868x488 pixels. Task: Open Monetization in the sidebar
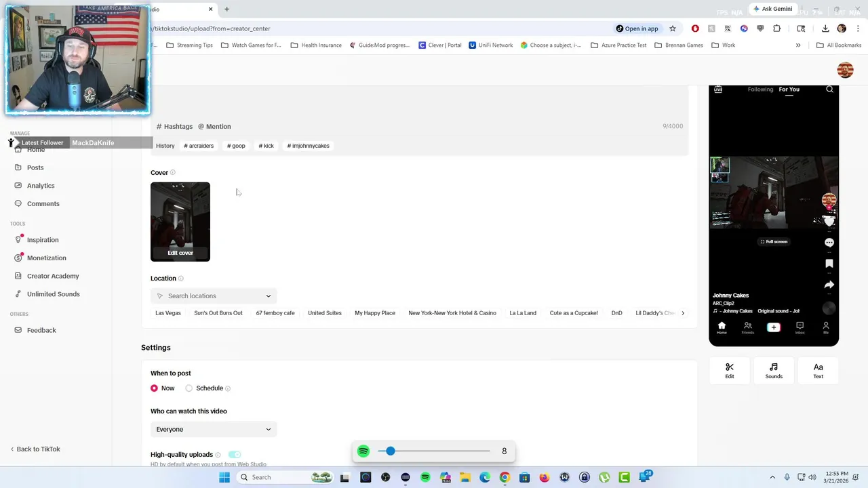tap(46, 258)
